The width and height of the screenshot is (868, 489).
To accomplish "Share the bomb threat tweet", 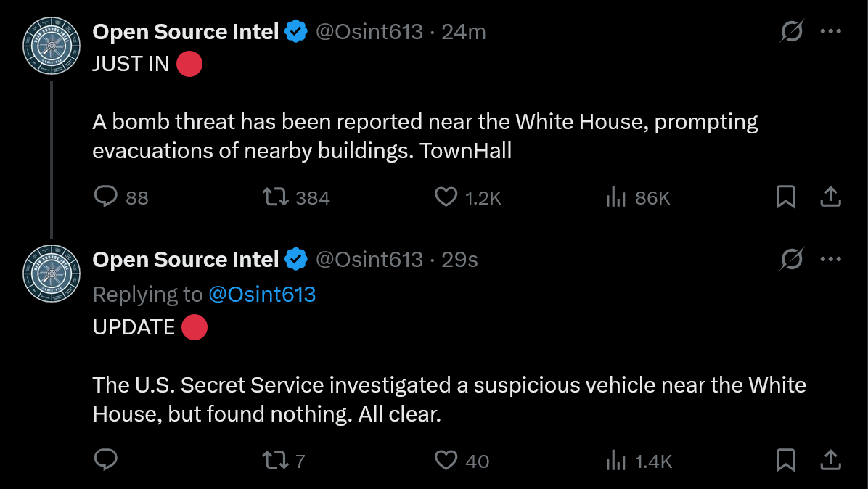I will [x=830, y=197].
